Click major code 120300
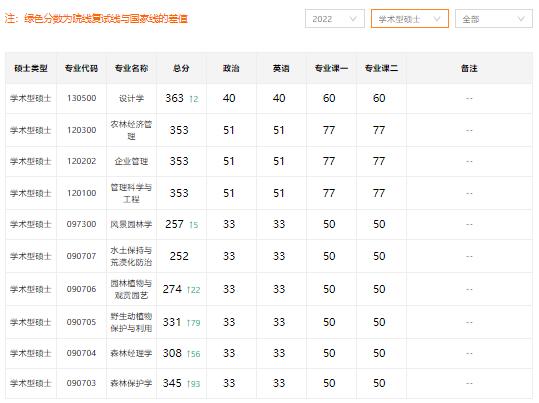 coord(81,130)
